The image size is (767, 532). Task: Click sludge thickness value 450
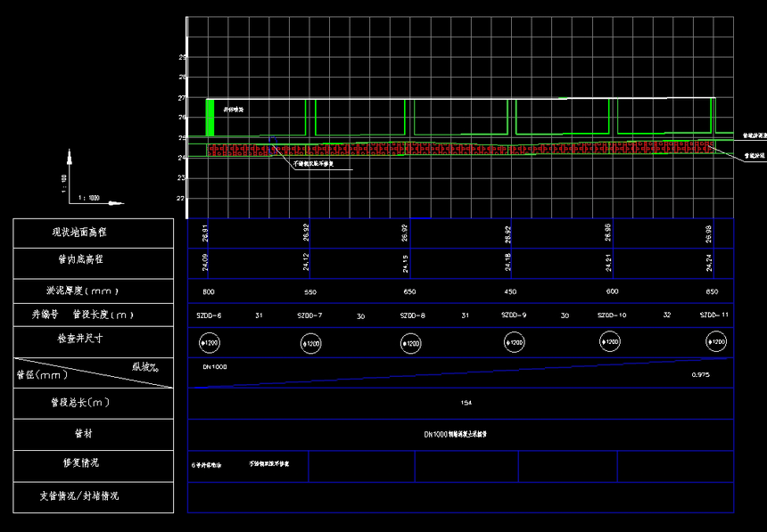[510, 292]
